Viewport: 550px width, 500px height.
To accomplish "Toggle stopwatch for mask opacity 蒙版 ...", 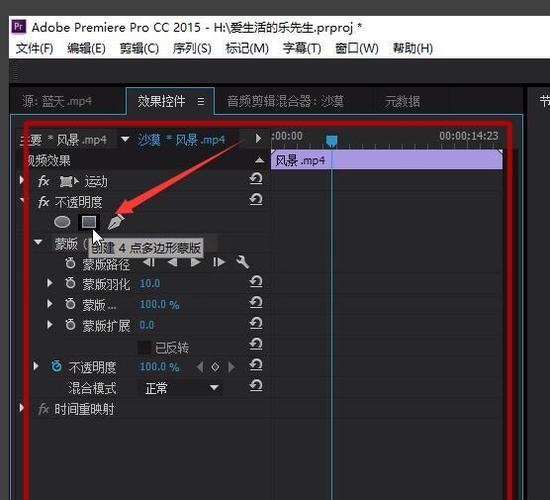I will [71, 304].
